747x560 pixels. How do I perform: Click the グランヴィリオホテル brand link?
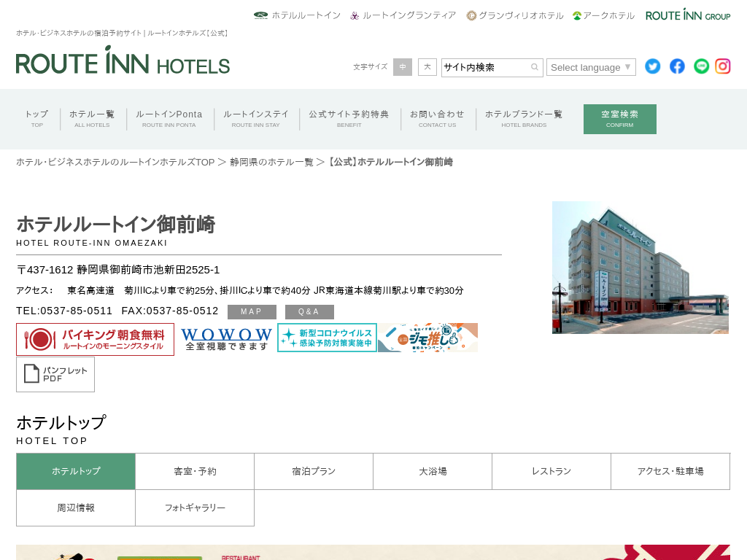click(515, 15)
